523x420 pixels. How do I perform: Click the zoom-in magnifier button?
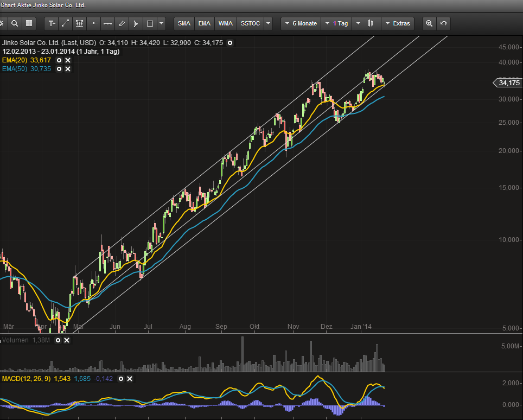(x=429, y=23)
